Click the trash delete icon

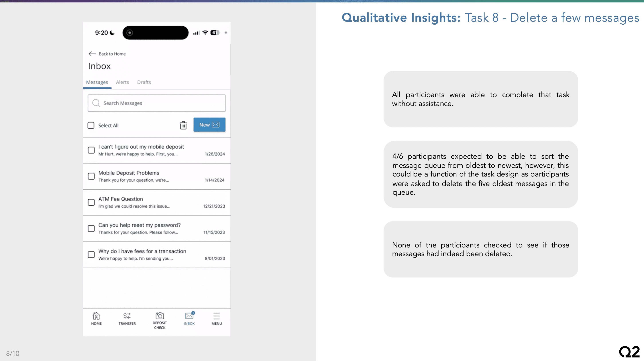[x=183, y=125]
